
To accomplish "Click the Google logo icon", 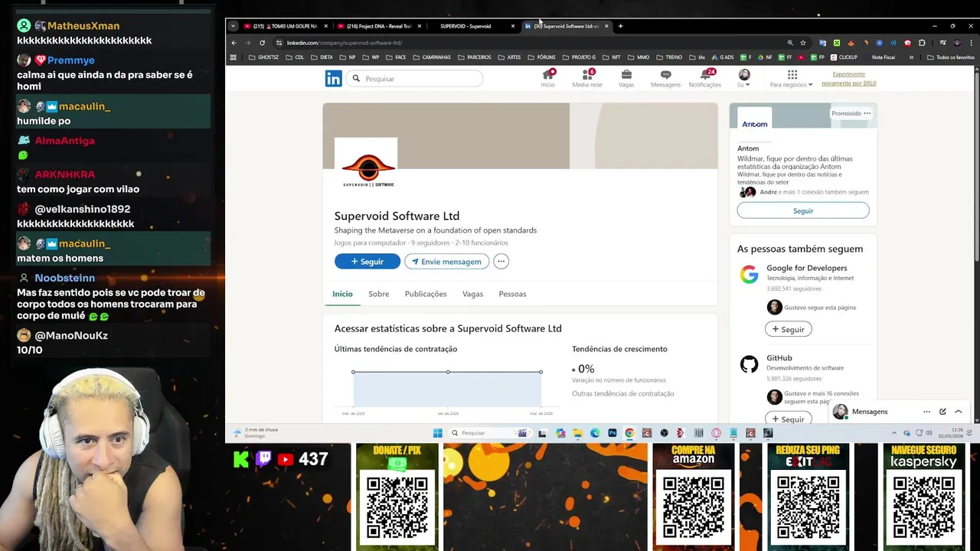I will pyautogui.click(x=749, y=275).
